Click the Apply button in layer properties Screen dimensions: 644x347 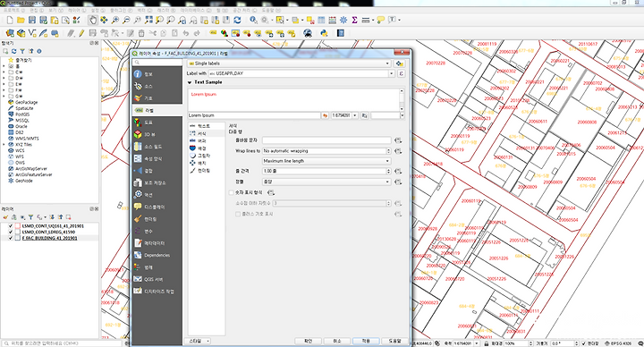366,341
